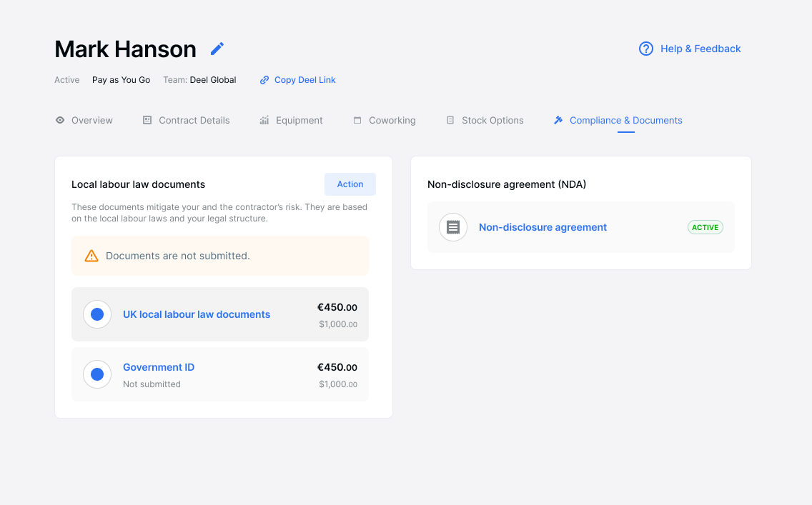Open the Non-disclosure agreement link
Image resolution: width=812 pixels, height=505 pixels.
(543, 227)
